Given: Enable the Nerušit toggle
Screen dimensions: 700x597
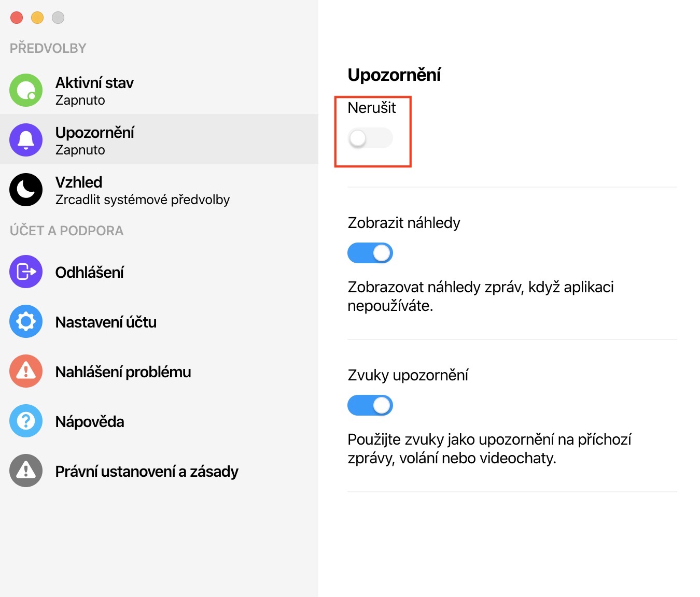Looking at the screenshot, I should pyautogui.click(x=370, y=138).
